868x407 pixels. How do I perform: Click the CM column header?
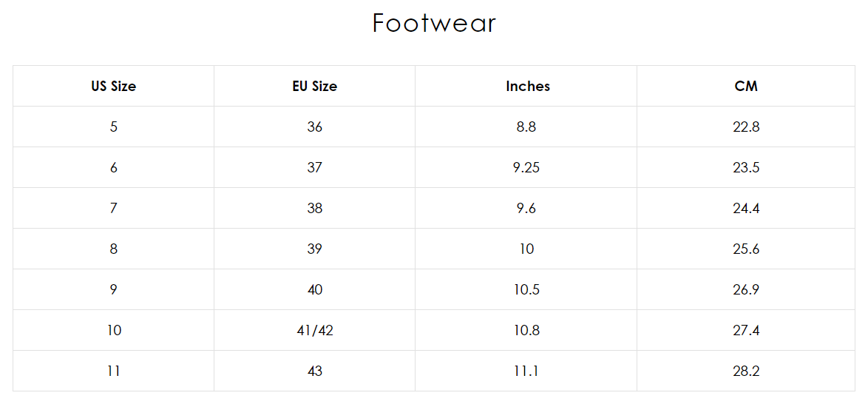(746, 86)
